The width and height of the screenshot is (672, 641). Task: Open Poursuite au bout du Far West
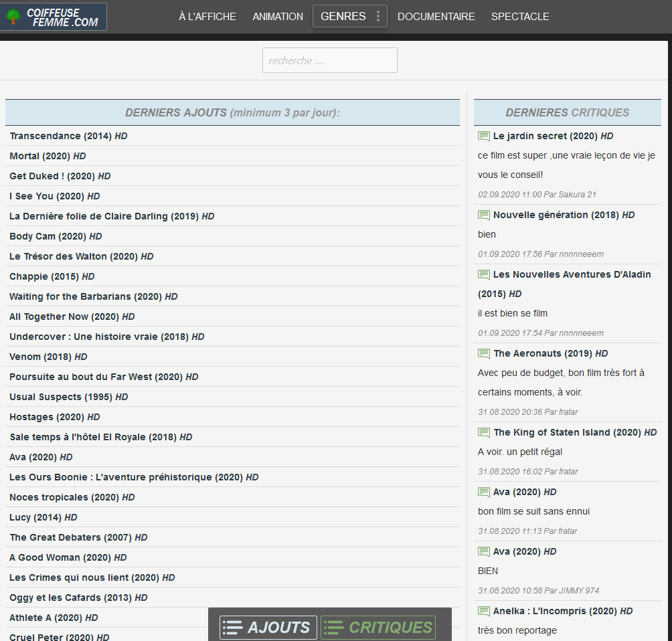click(104, 377)
